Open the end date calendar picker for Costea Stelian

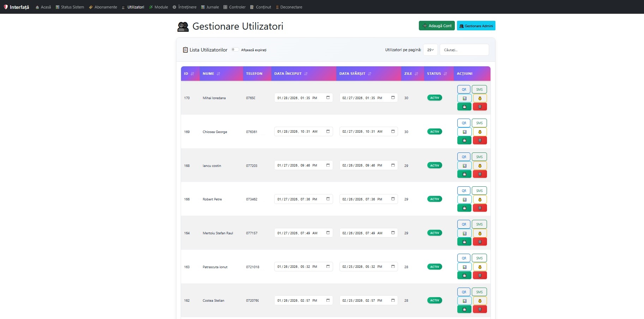coord(393,300)
